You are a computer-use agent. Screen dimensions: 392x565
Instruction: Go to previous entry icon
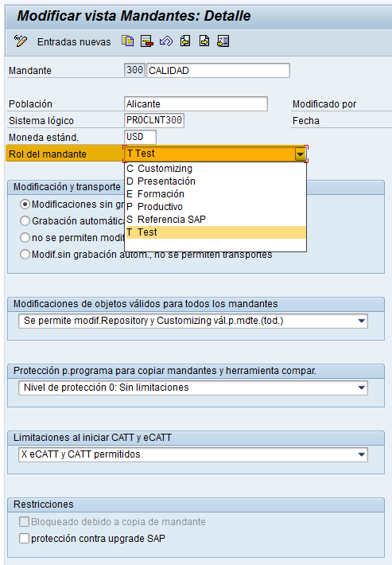point(185,41)
